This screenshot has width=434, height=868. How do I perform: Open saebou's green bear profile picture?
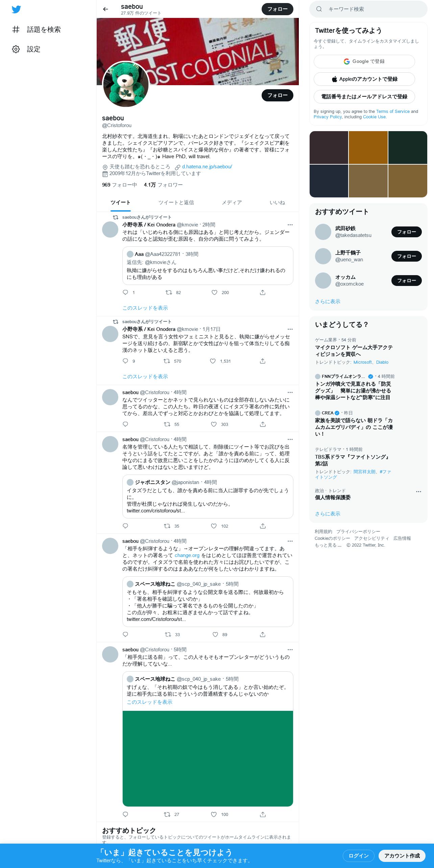[126, 85]
